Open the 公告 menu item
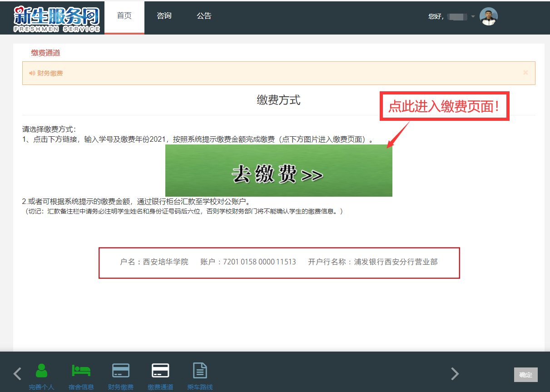 pos(204,16)
